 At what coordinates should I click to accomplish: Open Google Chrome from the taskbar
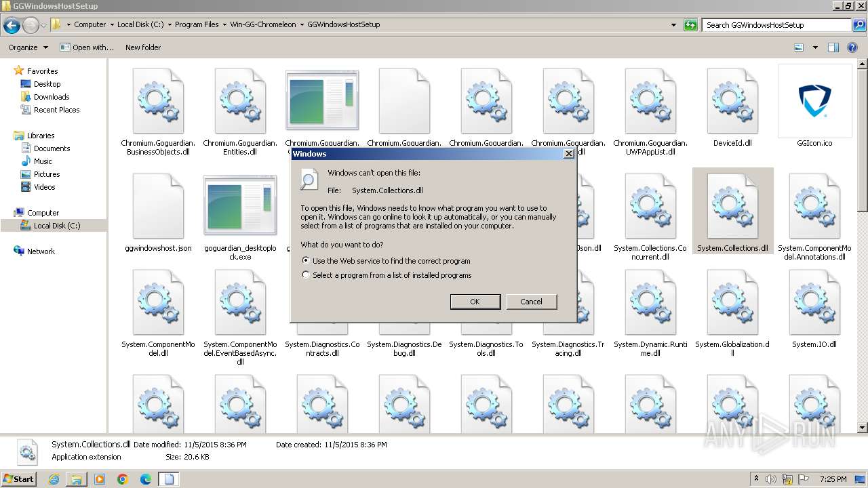point(123,479)
